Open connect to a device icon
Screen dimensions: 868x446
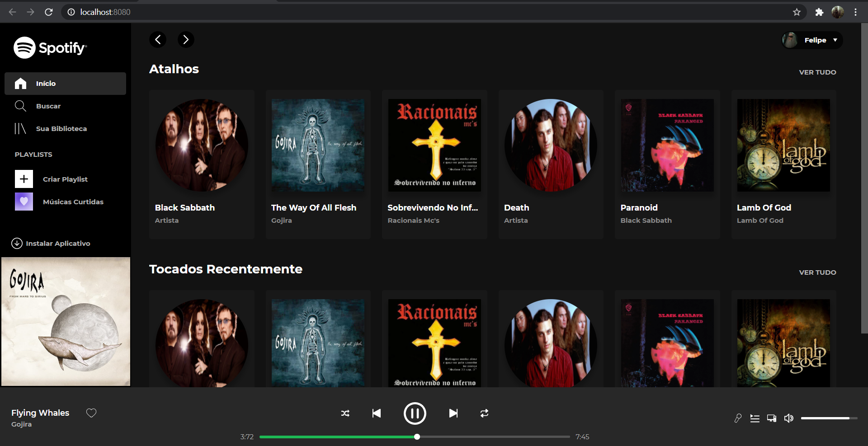[x=772, y=418]
